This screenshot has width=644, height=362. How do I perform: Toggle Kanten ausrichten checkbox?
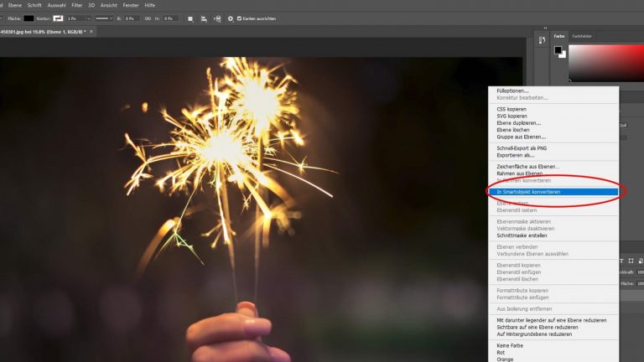[239, 18]
